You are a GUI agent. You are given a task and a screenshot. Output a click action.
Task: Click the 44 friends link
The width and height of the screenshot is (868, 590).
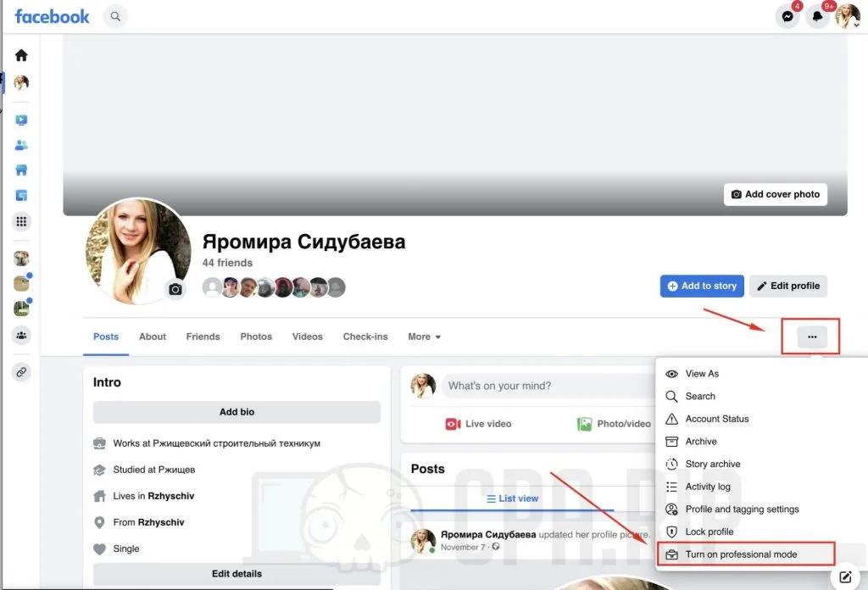(227, 263)
